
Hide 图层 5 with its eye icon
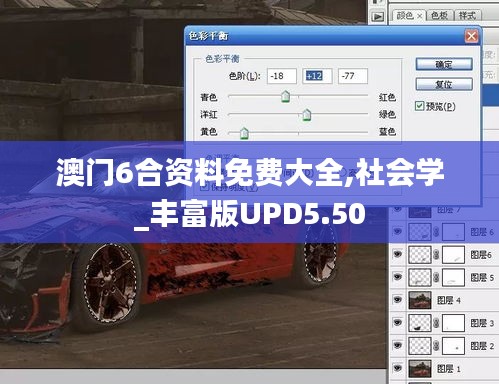pyautogui.click(x=397, y=277)
